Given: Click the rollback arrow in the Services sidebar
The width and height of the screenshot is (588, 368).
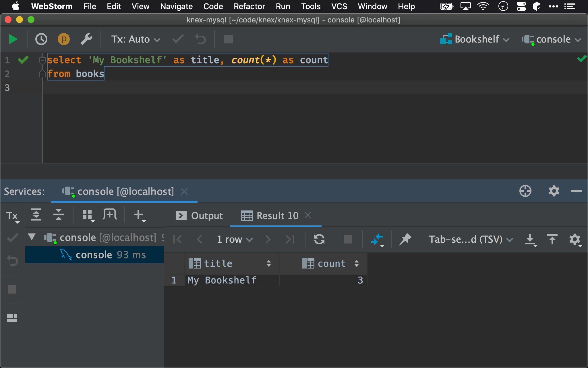Looking at the screenshot, I should tap(13, 260).
